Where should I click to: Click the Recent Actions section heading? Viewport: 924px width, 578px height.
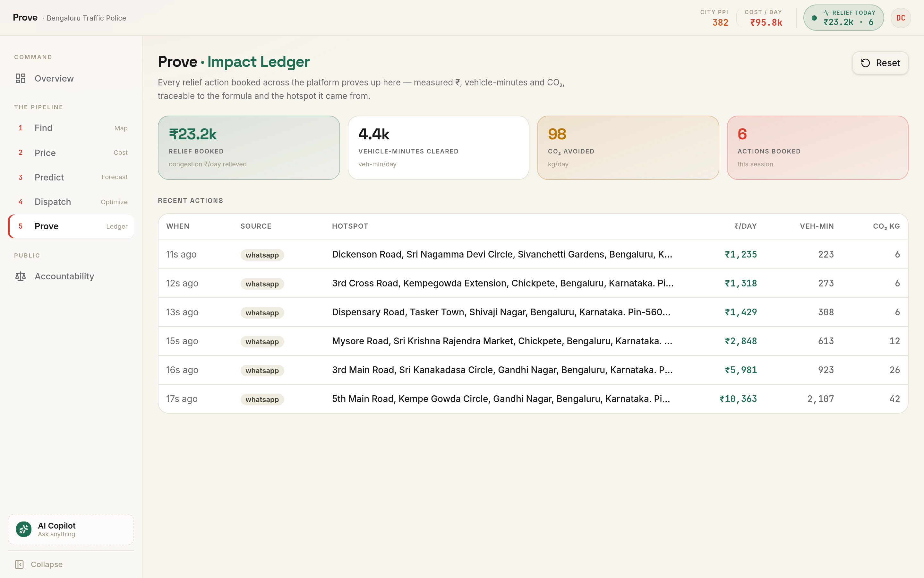pos(191,201)
